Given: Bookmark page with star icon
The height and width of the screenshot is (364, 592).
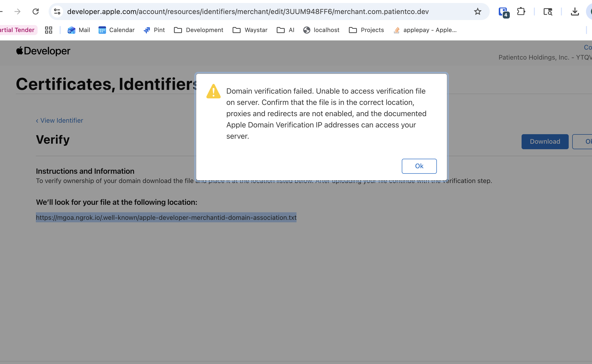Looking at the screenshot, I should tap(477, 12).
